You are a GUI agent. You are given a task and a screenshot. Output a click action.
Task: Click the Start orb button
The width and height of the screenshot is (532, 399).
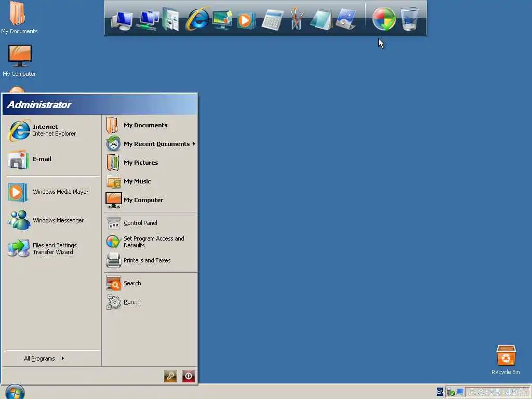click(x=15, y=393)
